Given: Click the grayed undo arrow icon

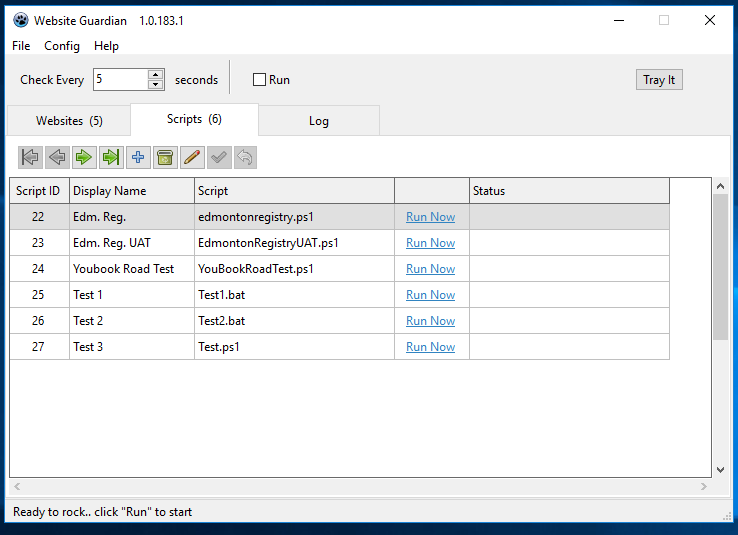Looking at the screenshot, I should 245,157.
